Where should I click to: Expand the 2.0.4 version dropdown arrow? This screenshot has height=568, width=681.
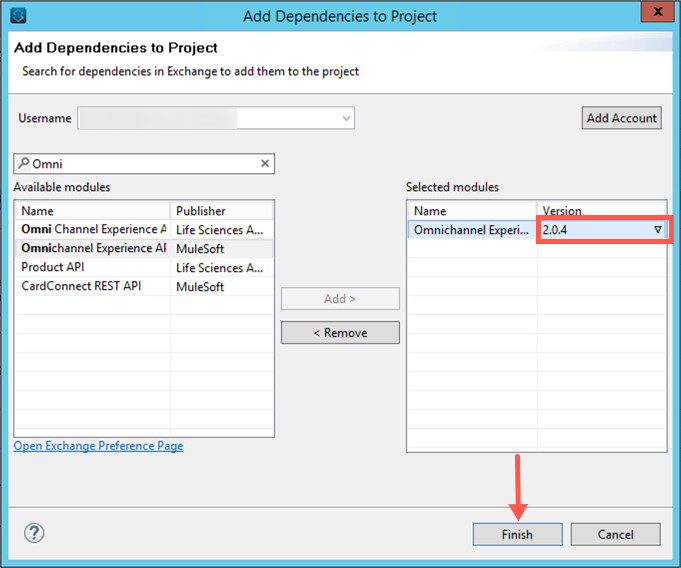pyautogui.click(x=658, y=230)
